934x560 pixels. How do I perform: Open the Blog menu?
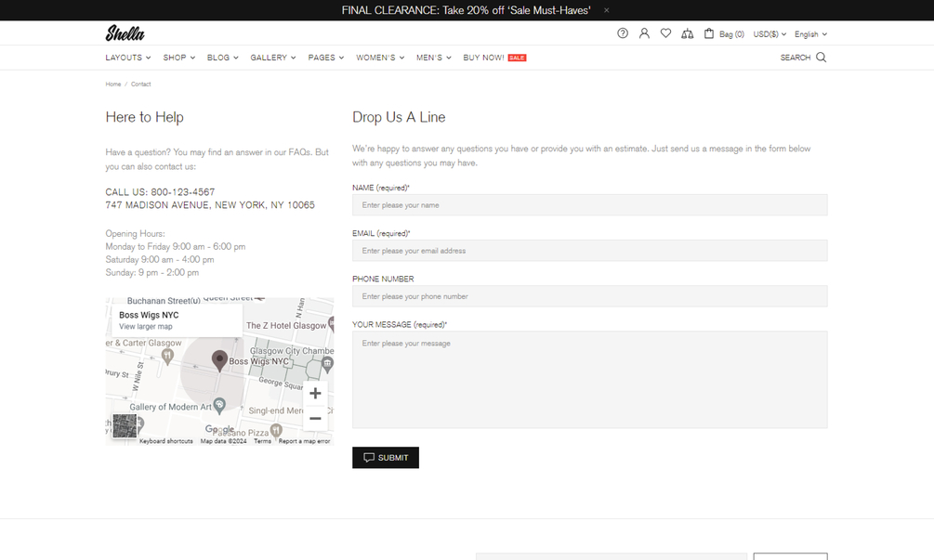click(223, 58)
